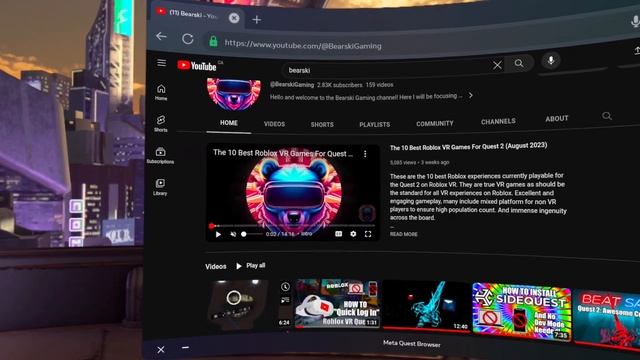Screen dimensions: 640x360
Task: Open player settings gear
Action: 353,234
